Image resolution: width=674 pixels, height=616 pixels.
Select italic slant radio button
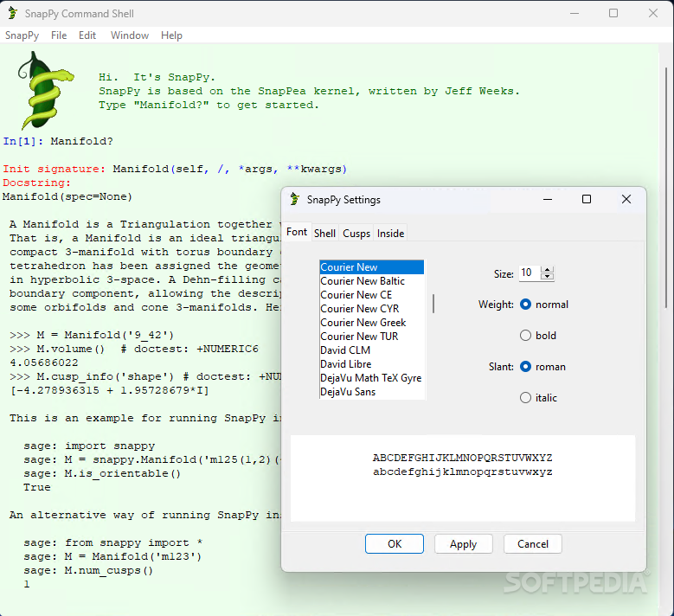(525, 398)
